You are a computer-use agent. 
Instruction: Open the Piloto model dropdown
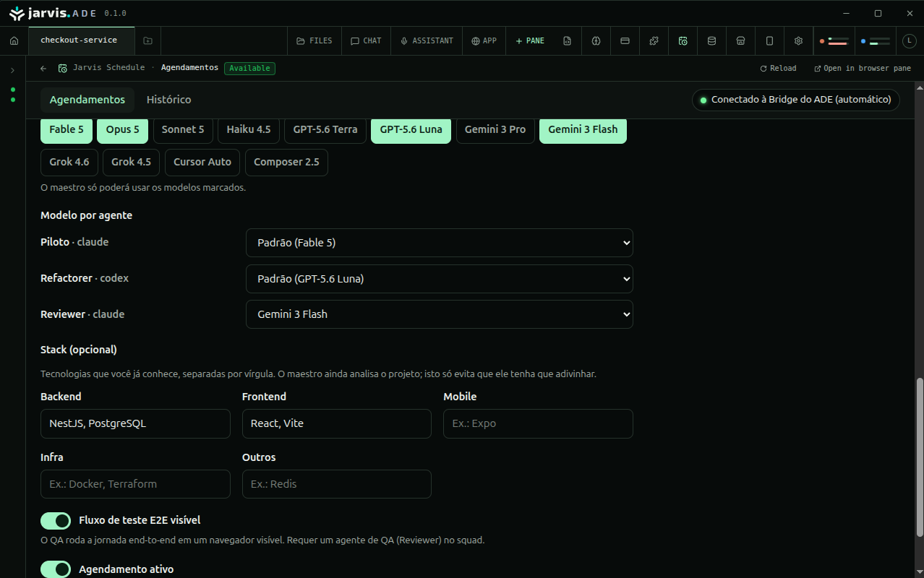(440, 243)
